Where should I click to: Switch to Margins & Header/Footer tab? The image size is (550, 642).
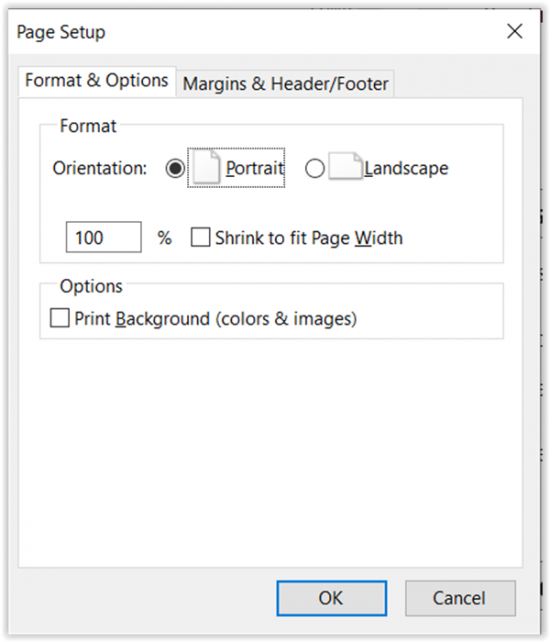coord(285,84)
